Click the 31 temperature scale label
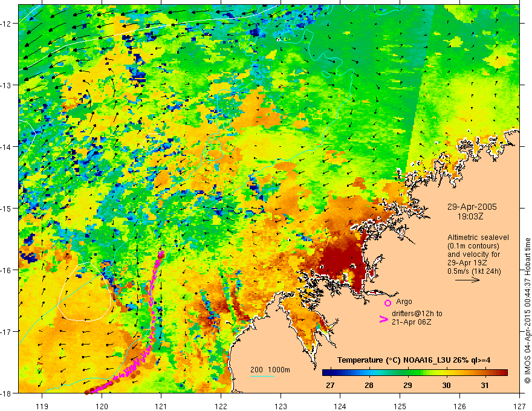The width and height of the screenshot is (532, 411). click(485, 385)
